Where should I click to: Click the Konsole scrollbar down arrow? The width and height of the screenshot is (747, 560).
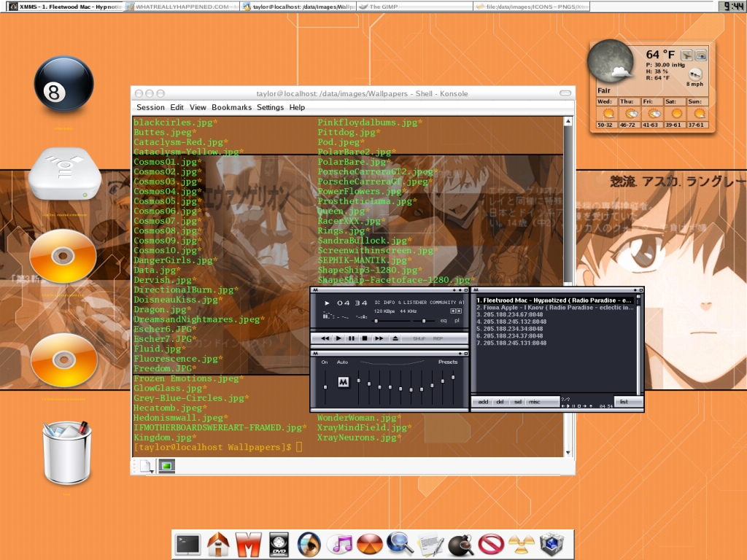[x=568, y=452]
